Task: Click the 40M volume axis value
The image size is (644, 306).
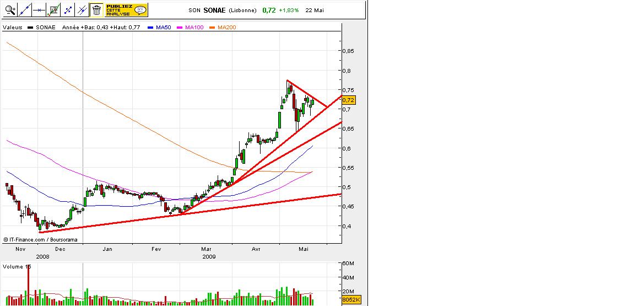Action: (349, 277)
